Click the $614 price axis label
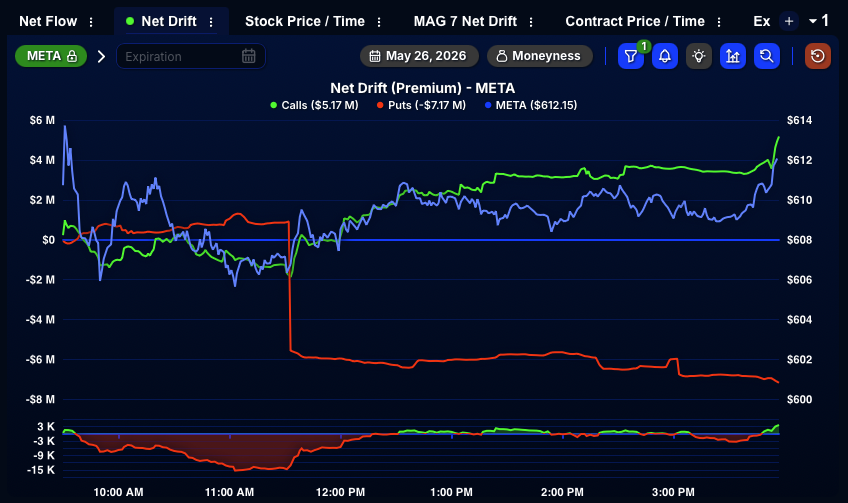The image size is (848, 503). coord(799,120)
